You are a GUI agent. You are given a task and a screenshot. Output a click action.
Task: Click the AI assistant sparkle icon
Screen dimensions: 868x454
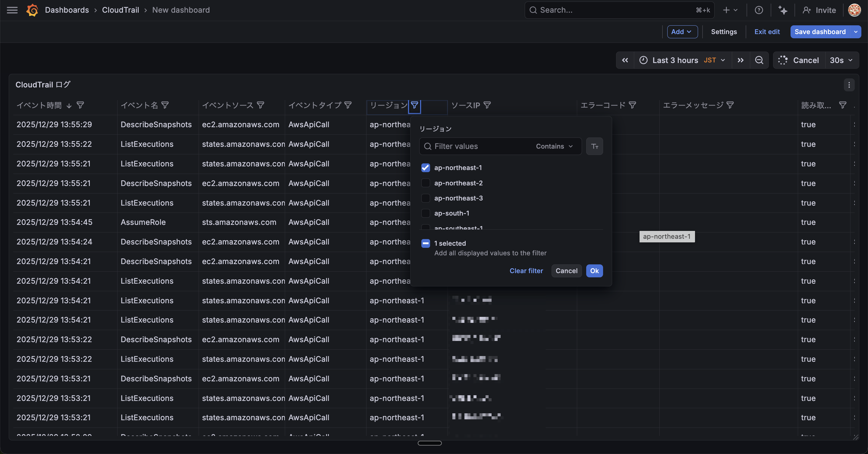tap(782, 10)
